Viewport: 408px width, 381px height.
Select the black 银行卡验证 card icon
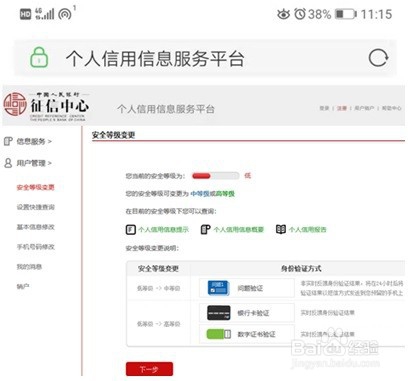point(218,313)
